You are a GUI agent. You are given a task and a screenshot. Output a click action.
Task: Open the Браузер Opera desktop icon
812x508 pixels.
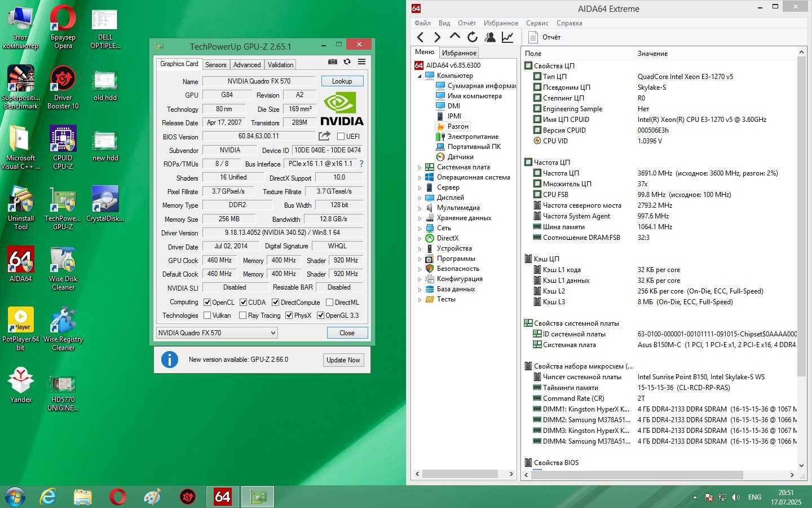point(63,27)
